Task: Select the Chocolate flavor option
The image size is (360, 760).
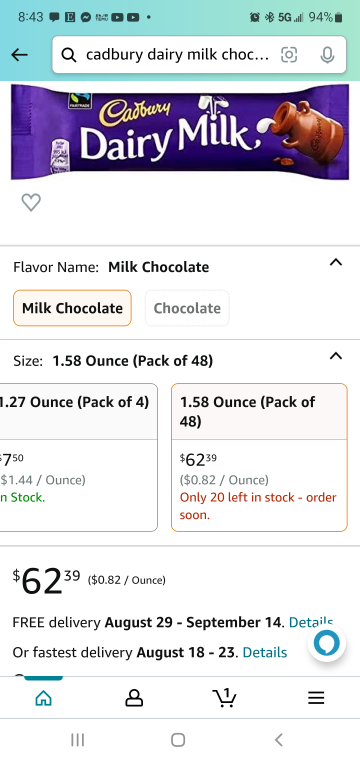Action: pos(187,308)
